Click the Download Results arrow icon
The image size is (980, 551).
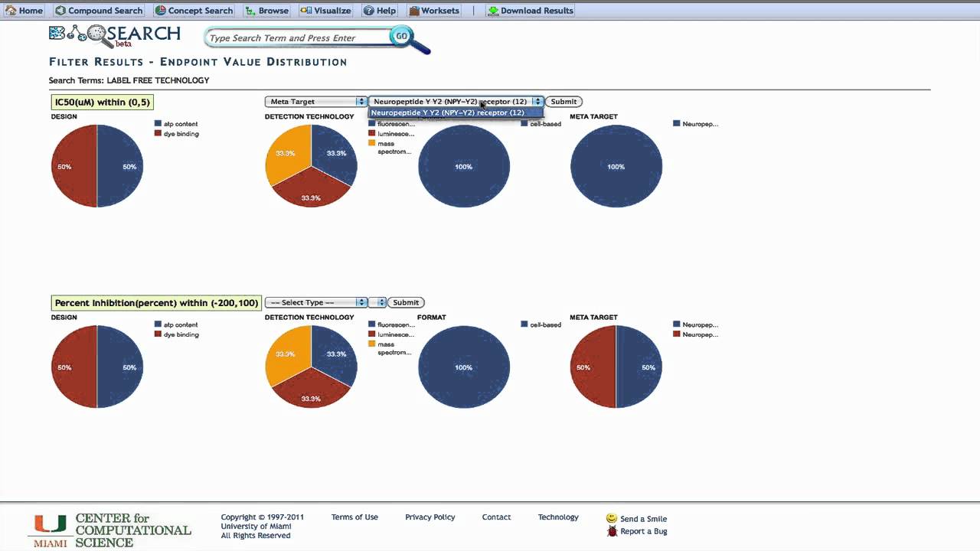pos(493,11)
